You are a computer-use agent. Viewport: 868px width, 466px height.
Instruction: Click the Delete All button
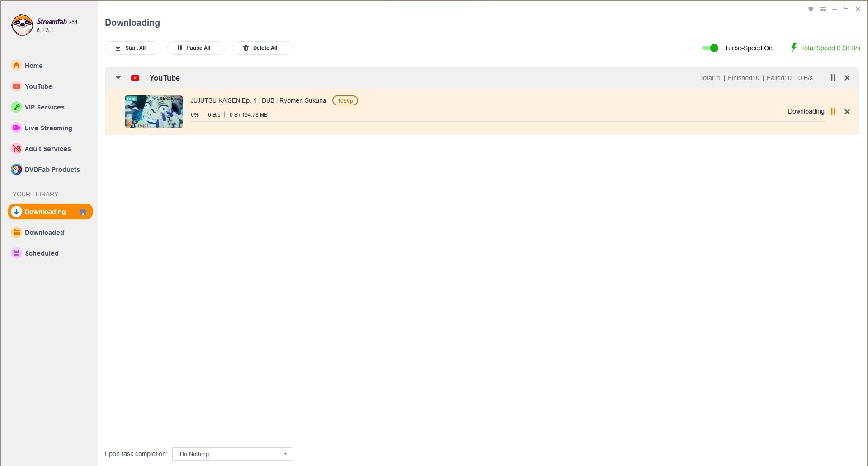pyautogui.click(x=263, y=48)
